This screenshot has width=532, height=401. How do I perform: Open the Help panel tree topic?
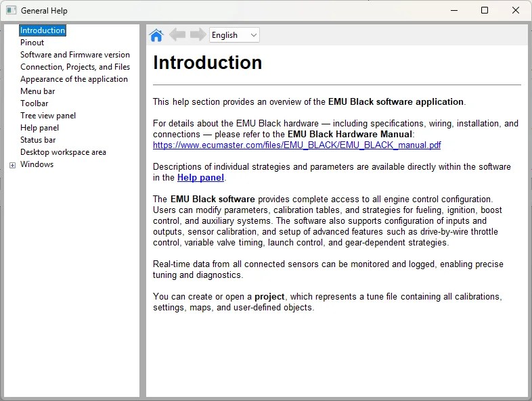tap(40, 128)
